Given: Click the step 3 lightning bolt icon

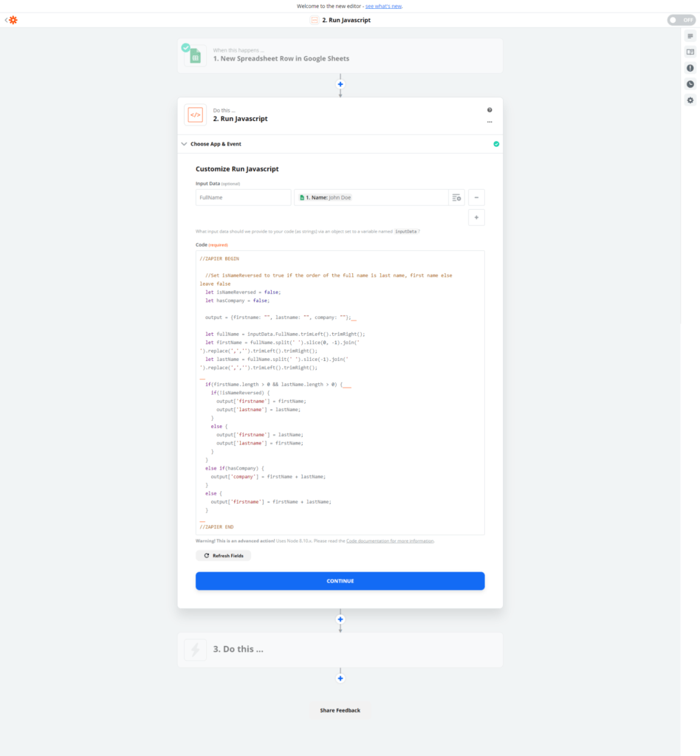Looking at the screenshot, I should click(195, 650).
